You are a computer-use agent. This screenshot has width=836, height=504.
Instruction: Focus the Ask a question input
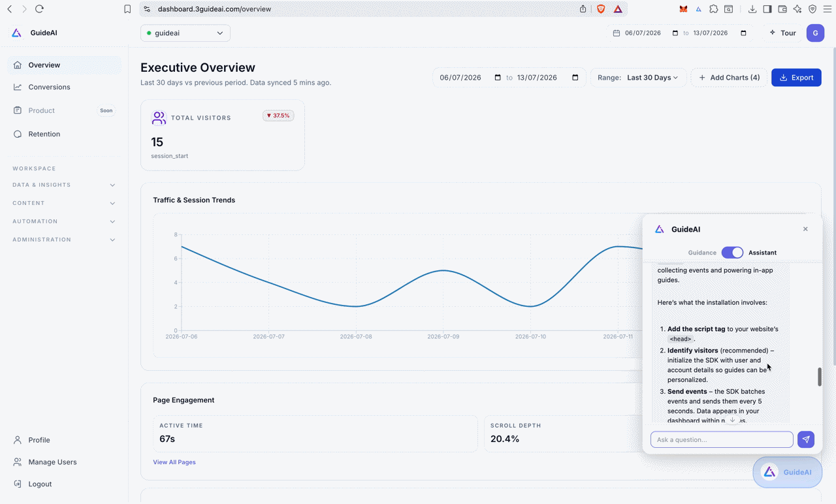[722, 439]
